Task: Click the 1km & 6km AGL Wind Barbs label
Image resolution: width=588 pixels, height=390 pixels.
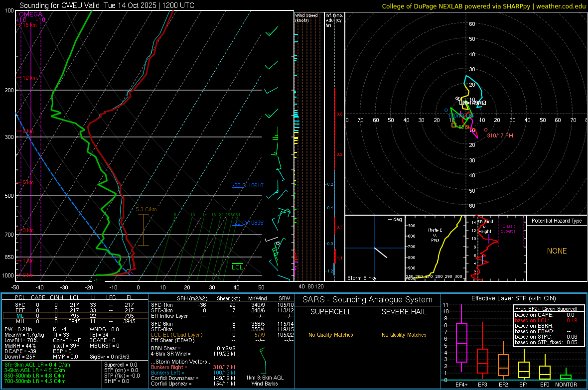Action: (265, 381)
